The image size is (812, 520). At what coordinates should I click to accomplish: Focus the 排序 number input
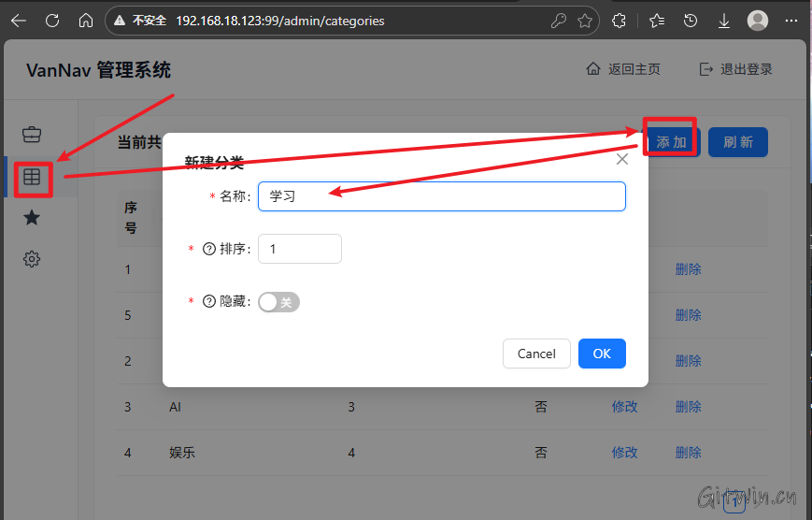pos(299,249)
